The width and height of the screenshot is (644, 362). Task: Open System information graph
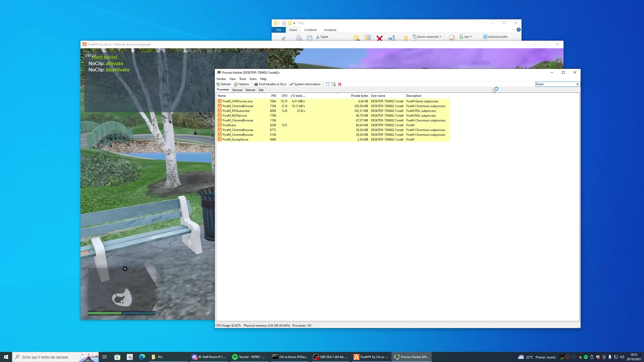[305, 84]
